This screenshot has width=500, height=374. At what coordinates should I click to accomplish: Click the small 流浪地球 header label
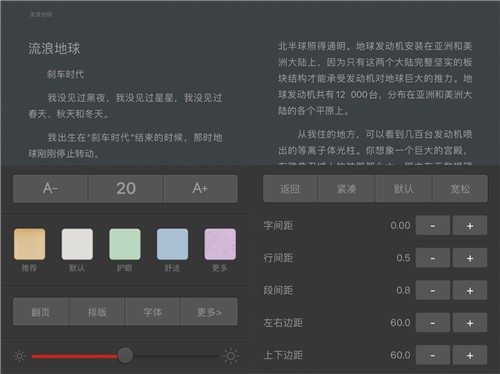(x=41, y=14)
